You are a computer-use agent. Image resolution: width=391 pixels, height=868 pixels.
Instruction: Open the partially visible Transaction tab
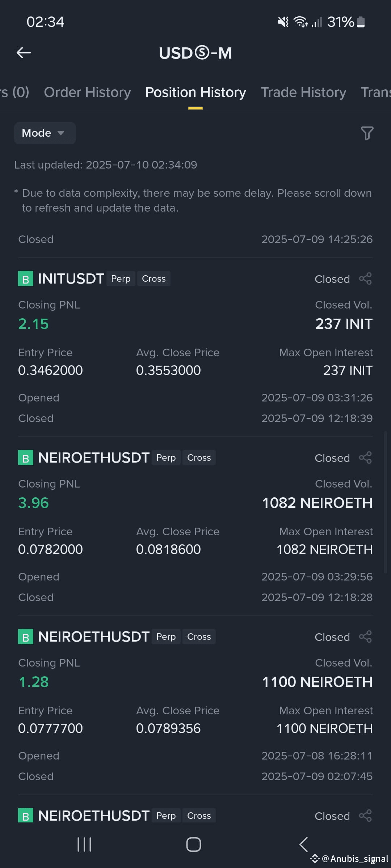pyautogui.click(x=376, y=93)
